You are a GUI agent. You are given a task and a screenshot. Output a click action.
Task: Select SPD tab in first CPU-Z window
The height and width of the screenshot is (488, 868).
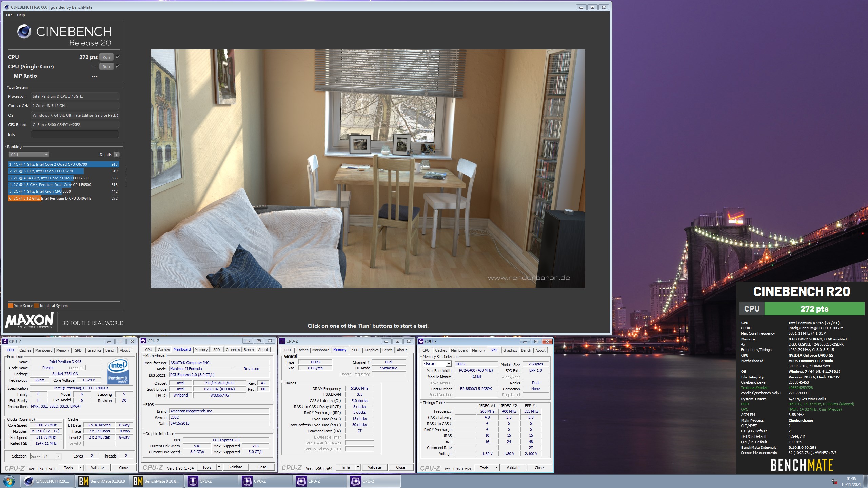pos(78,350)
